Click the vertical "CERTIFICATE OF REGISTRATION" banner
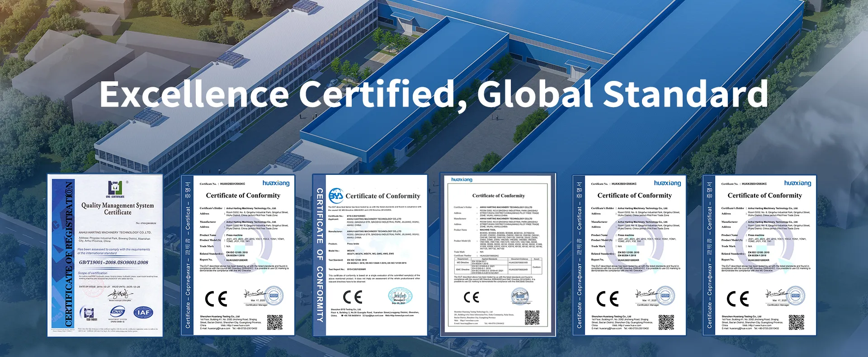This screenshot has height=357, width=868. coord(68,254)
